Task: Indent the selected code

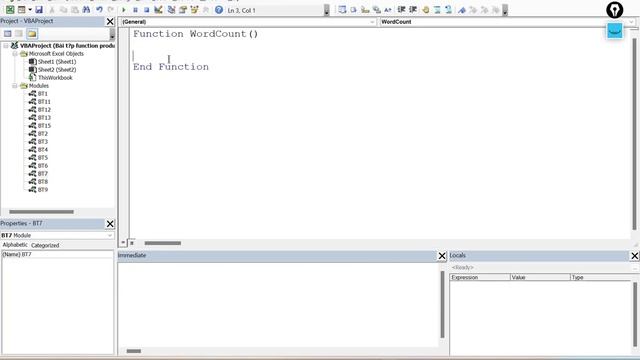Action: pos(401,10)
